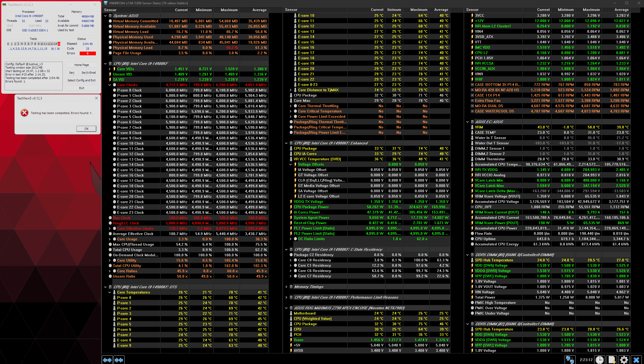Click the red Errors count indicator

pos(88,53)
